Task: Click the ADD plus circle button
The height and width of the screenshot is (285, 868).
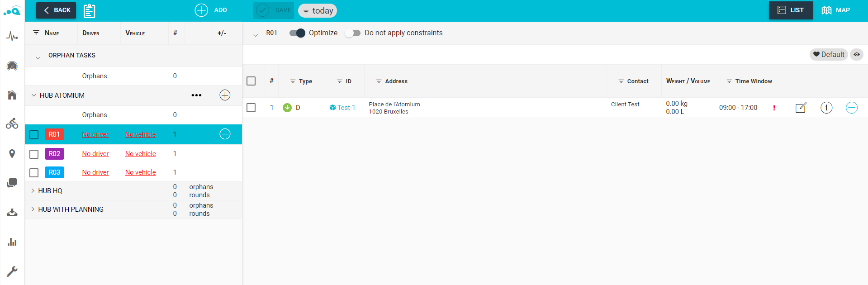Action: [x=211, y=10]
